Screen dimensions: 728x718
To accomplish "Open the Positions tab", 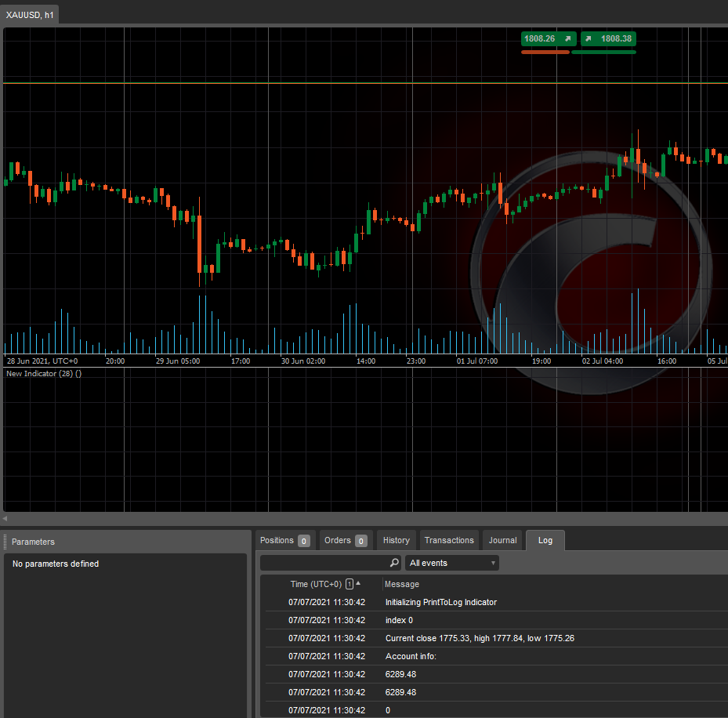I will pos(285,540).
